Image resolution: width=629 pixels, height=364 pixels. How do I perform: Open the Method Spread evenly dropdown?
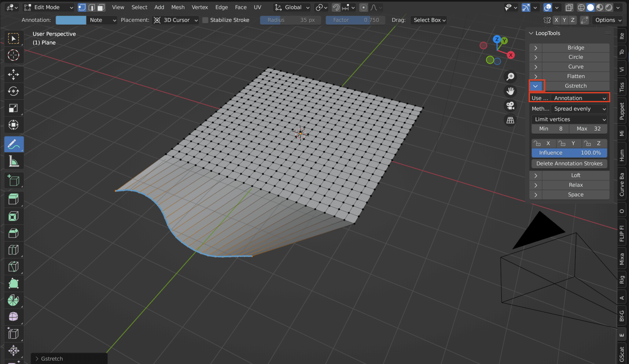(579, 108)
